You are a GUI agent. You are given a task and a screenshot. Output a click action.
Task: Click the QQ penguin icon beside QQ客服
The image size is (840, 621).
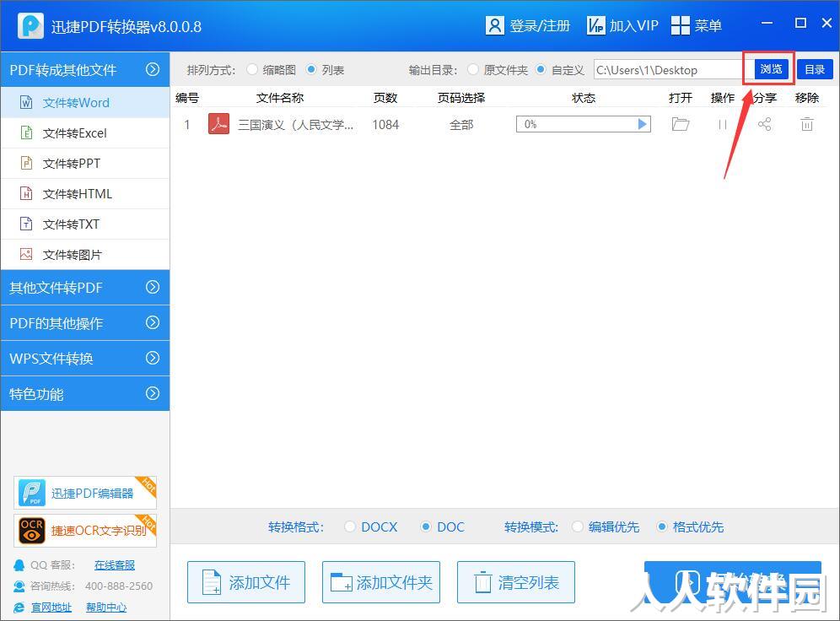click(x=19, y=565)
